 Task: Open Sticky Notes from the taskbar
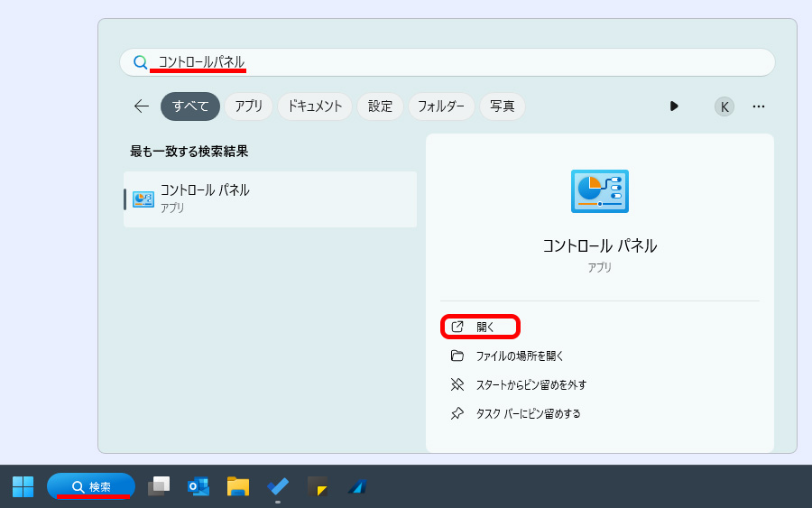(317, 486)
